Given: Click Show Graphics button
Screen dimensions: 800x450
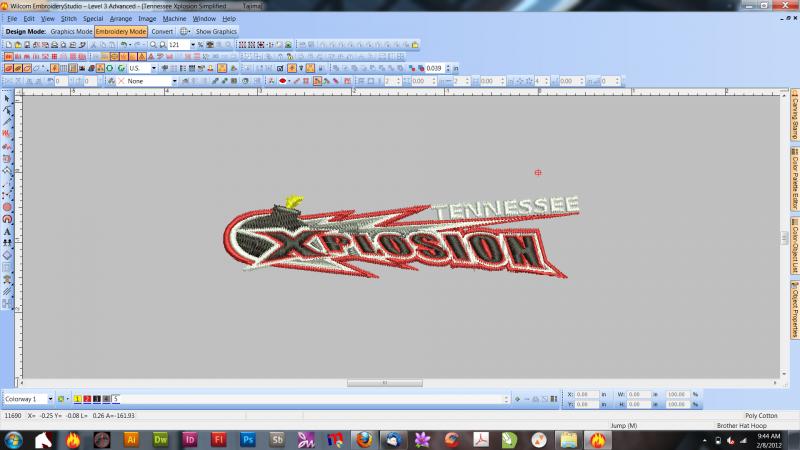Looking at the screenshot, I should 216,32.
